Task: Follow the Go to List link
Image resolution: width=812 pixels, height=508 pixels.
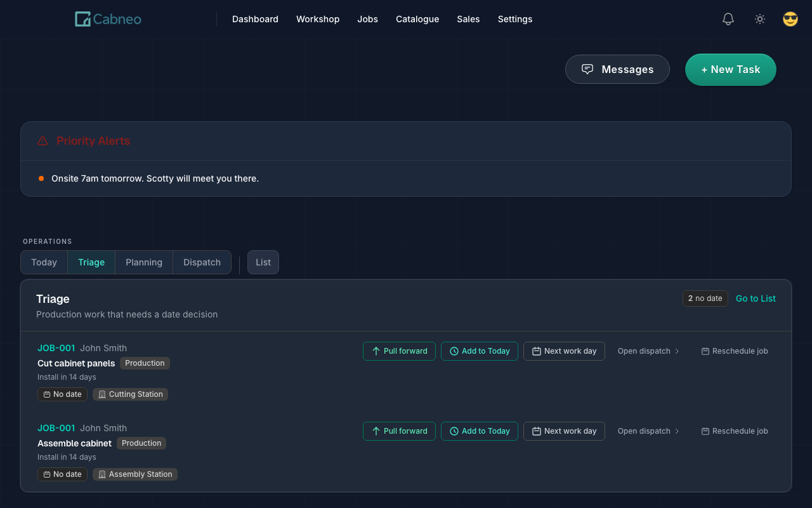Action: [x=756, y=298]
